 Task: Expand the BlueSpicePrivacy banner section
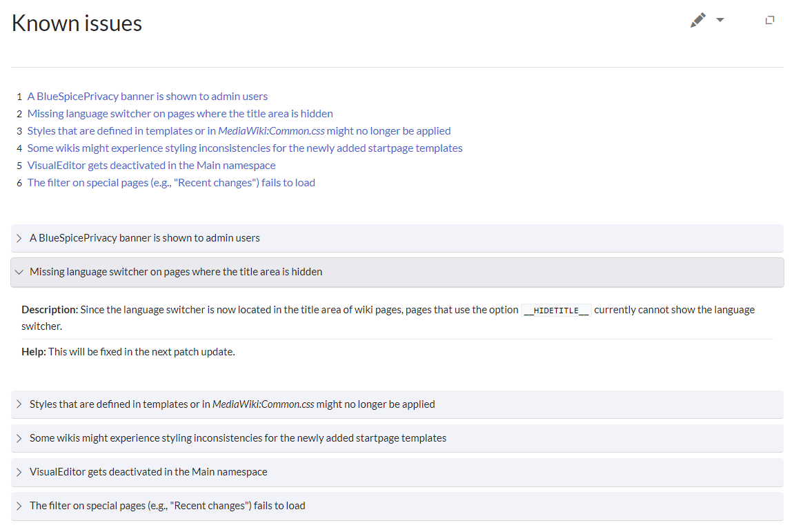tap(397, 238)
